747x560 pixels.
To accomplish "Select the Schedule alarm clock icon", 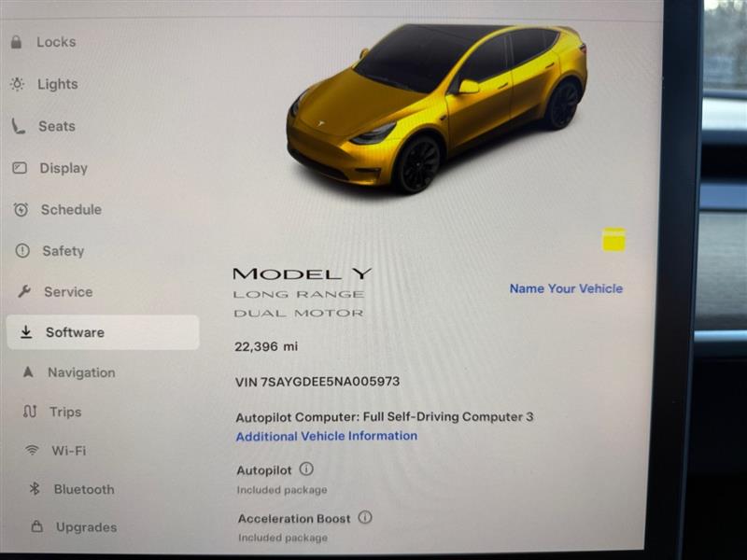I will 21,209.
